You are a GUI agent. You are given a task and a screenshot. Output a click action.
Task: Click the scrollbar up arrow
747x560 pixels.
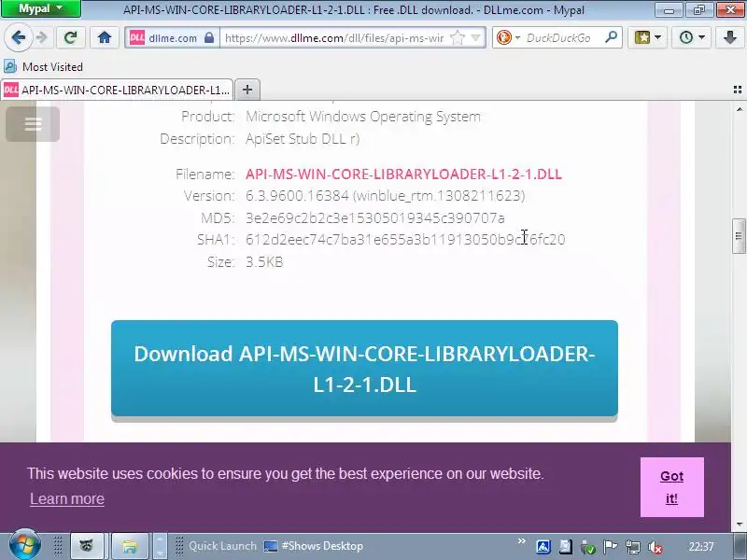[739, 109]
